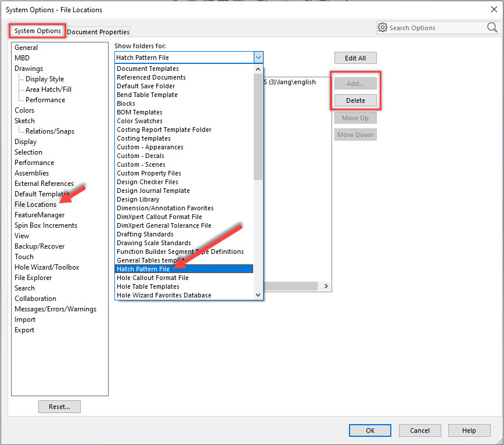Image resolution: width=504 pixels, height=445 pixels.
Task: Open the Show folders for dropdown arrow
Action: [258, 57]
